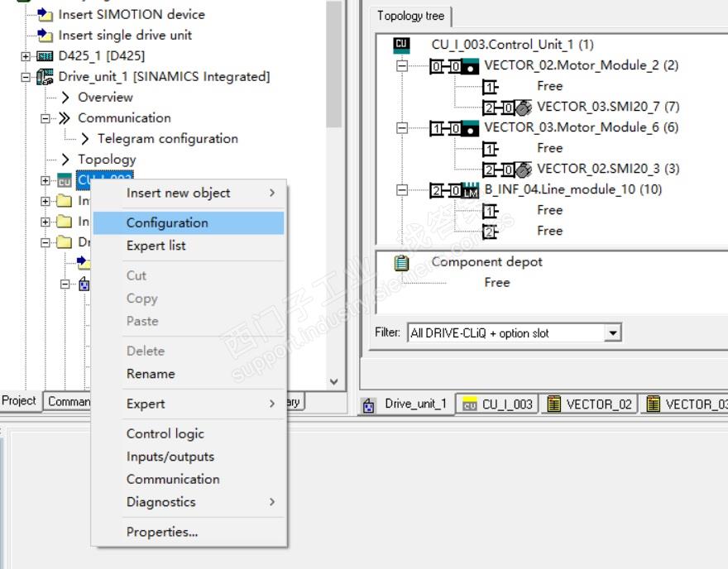Screen dimensions: 728x569
Task: Click the project tree vertical scrollbar thumb
Action: point(334,63)
